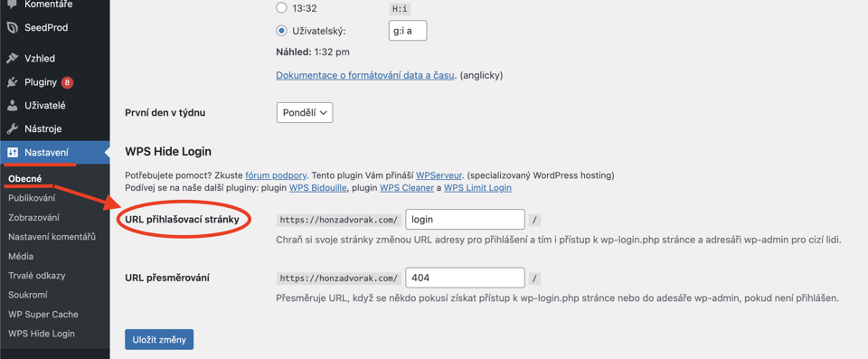Open WP Super Cache settings item
The width and height of the screenshot is (868, 359).
(x=43, y=314)
